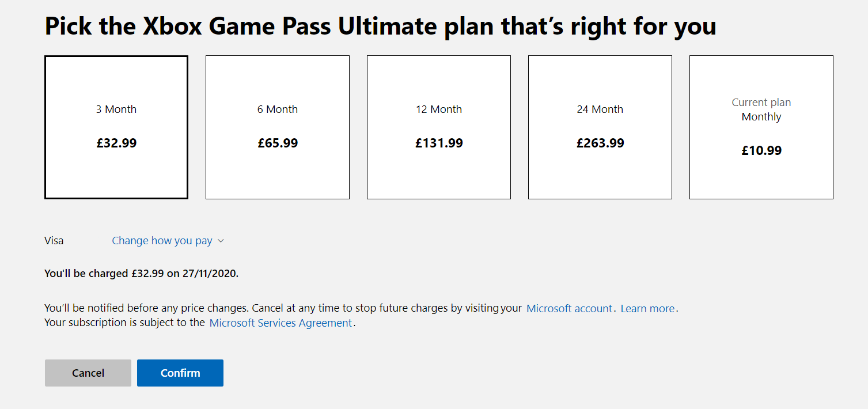Screen dimensions: 868x409
Task: Click the £10.99 monthly price
Action: (761, 150)
